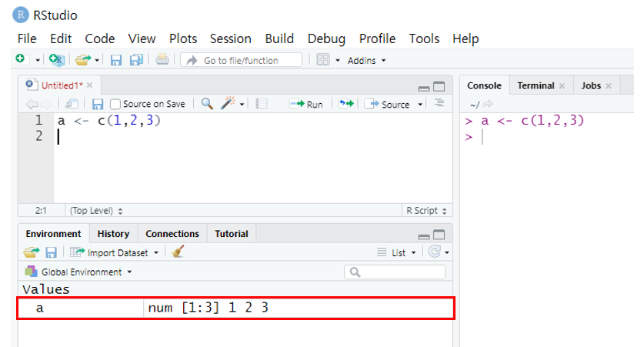
Task: Enable Source on Save checkbox
Action: pyautogui.click(x=115, y=105)
